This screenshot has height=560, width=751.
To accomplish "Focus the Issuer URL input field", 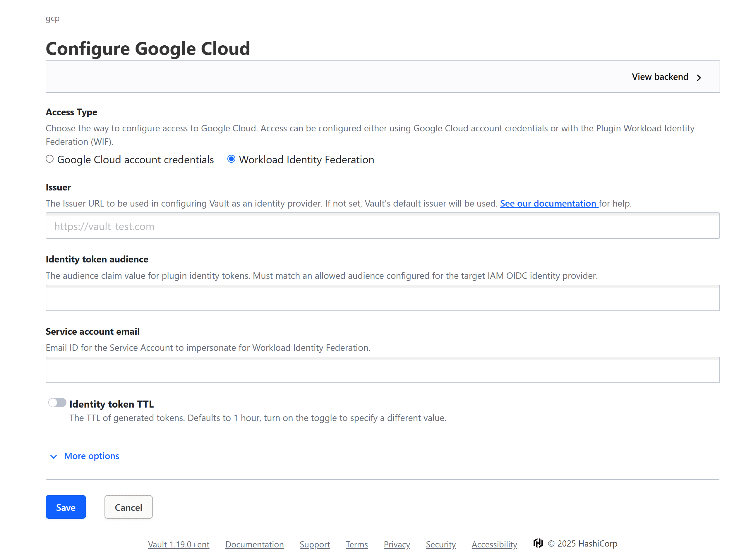I will coord(383,226).
